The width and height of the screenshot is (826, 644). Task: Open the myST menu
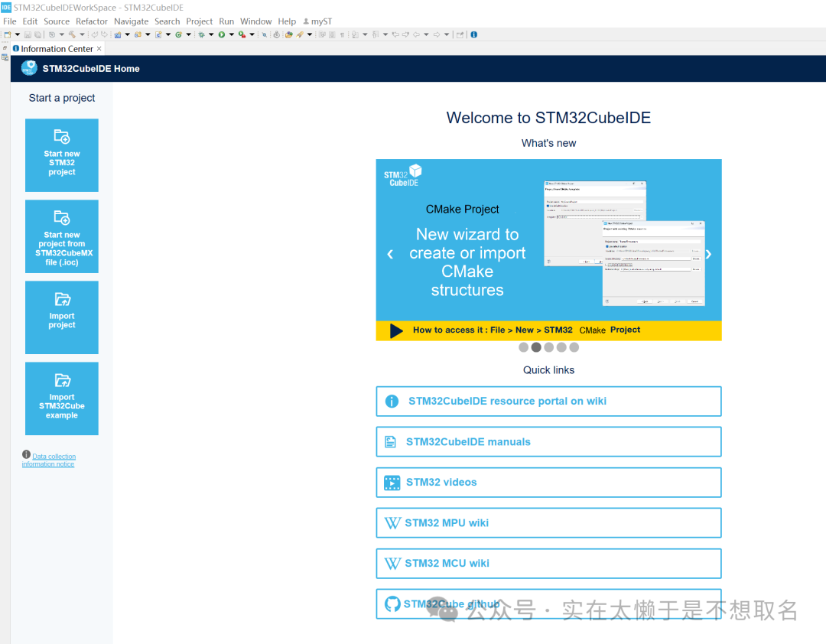(x=317, y=21)
